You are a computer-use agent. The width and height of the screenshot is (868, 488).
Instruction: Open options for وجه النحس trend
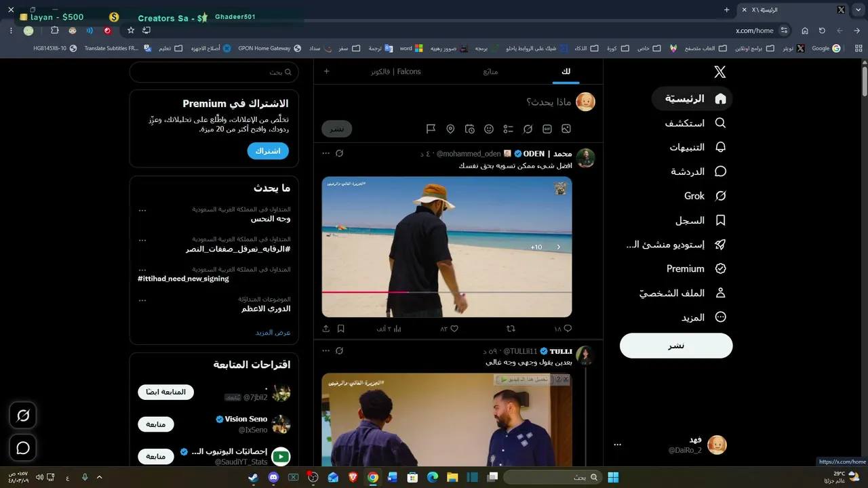pos(142,211)
